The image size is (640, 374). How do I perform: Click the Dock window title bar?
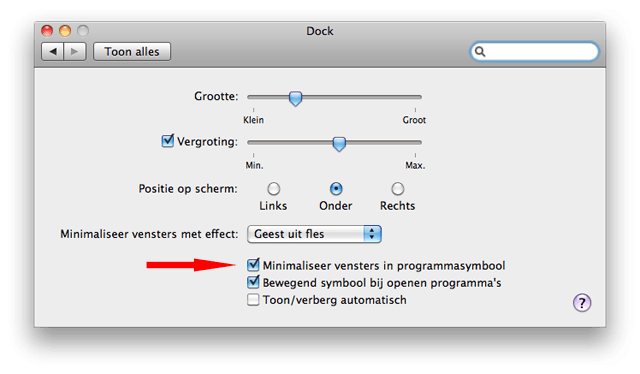pos(320,31)
